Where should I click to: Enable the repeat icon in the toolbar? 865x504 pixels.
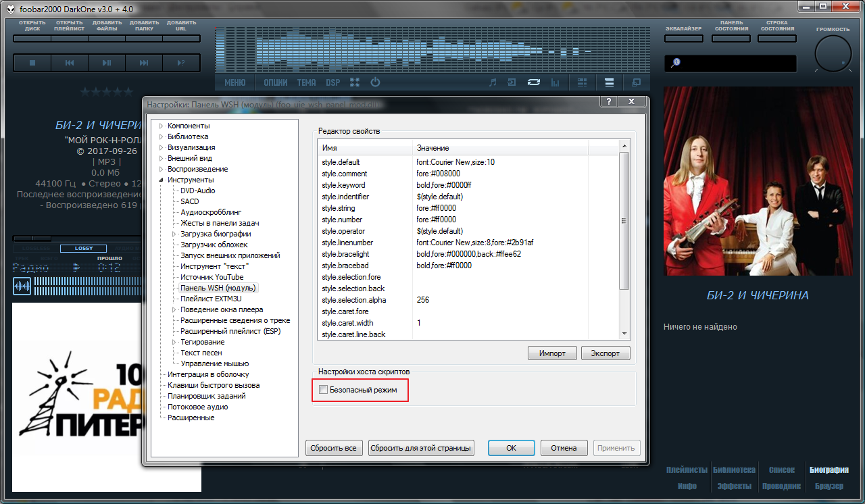[533, 82]
